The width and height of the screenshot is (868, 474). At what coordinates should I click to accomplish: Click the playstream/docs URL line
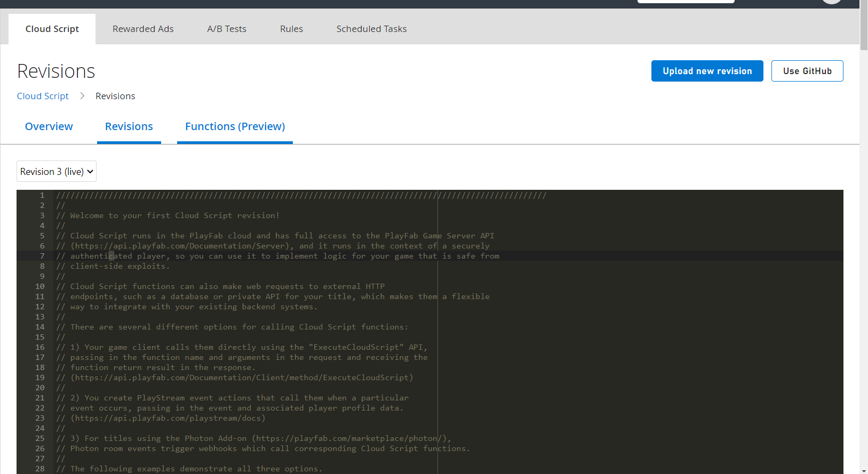pos(161,418)
